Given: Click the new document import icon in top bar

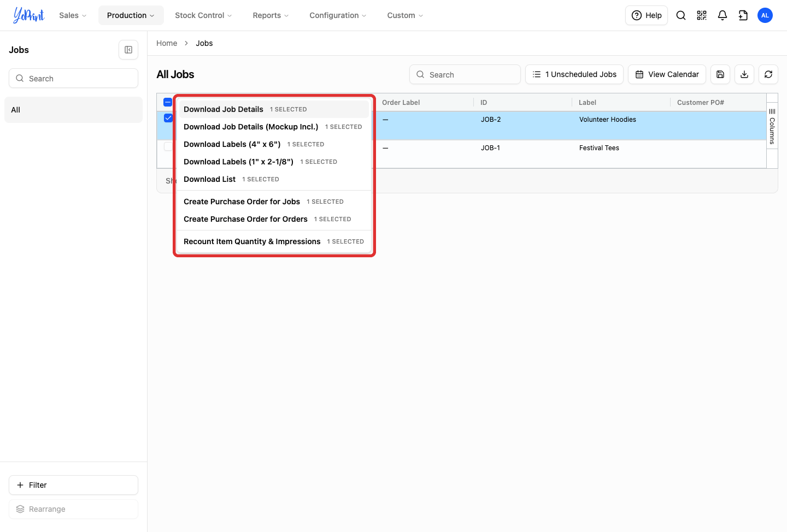Looking at the screenshot, I should 743,15.
